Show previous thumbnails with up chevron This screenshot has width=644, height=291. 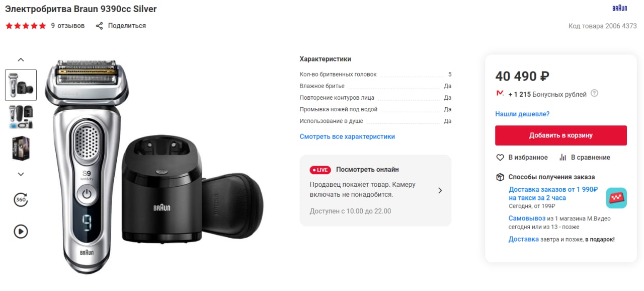click(x=21, y=60)
